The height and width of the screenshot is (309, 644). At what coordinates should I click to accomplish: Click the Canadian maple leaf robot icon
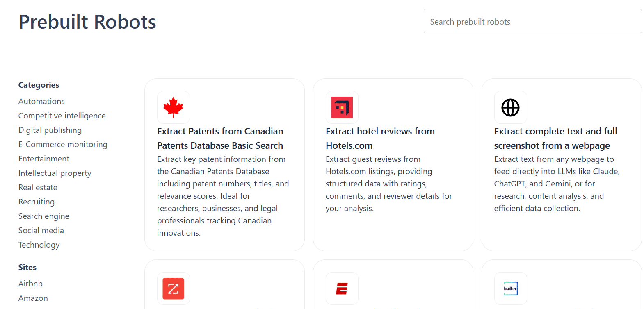(x=173, y=107)
